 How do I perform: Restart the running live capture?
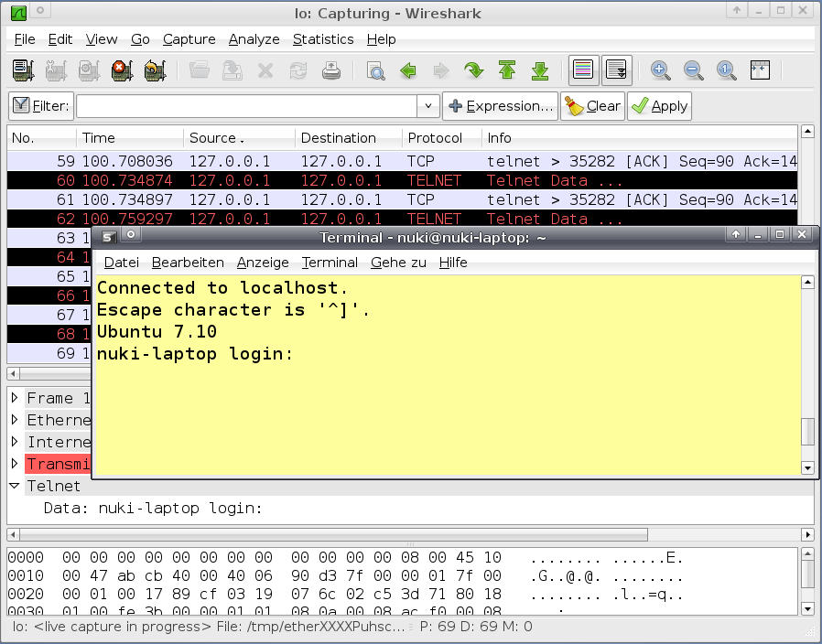click(x=156, y=70)
